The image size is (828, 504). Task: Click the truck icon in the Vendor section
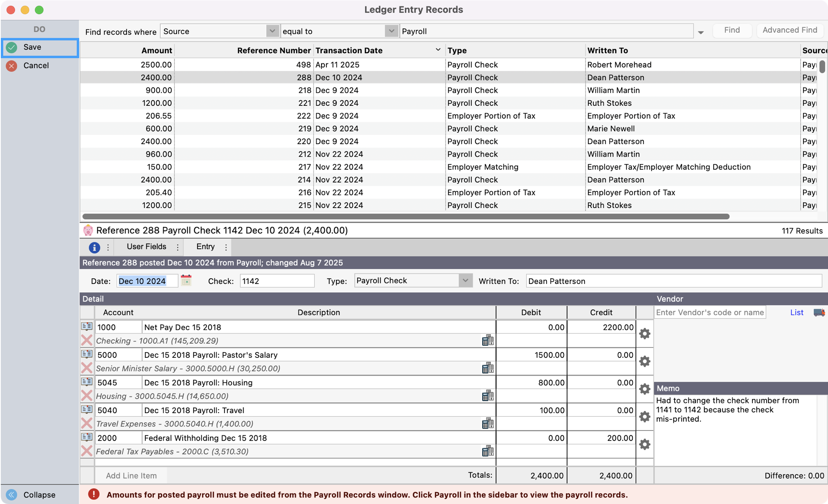point(819,312)
